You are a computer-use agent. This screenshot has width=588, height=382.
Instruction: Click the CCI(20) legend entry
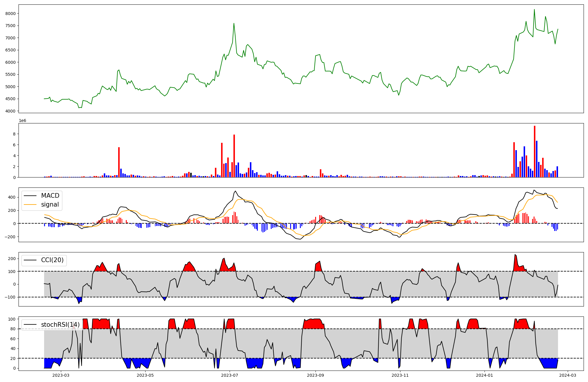coord(52,260)
